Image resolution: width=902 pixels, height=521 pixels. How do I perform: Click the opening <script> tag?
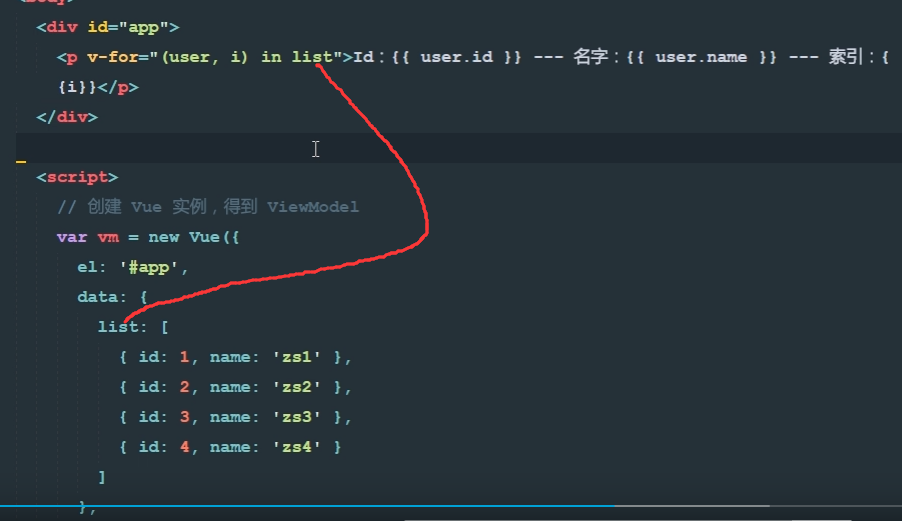77,177
